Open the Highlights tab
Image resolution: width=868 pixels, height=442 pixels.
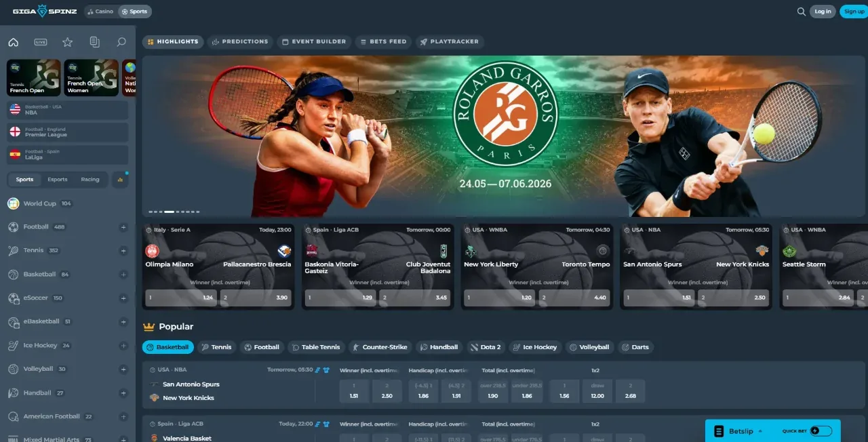pyautogui.click(x=173, y=41)
